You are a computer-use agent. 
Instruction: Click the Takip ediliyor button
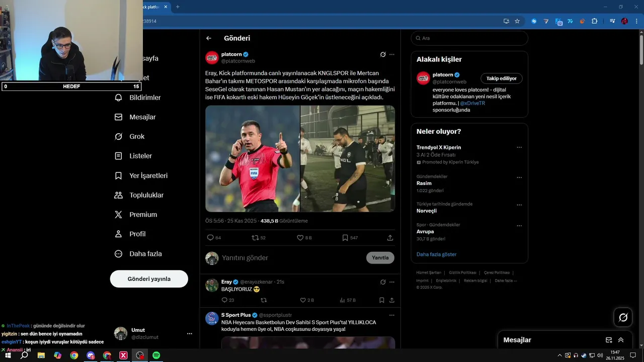tap(502, 78)
